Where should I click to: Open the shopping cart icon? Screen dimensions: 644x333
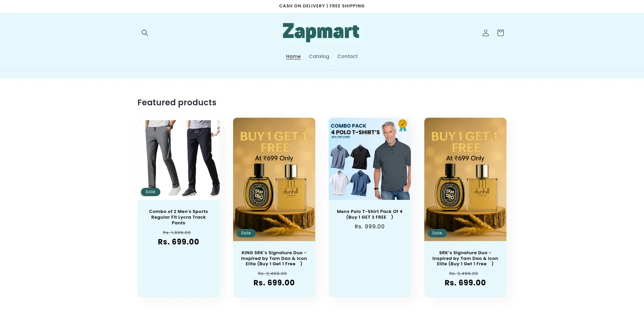coord(500,33)
